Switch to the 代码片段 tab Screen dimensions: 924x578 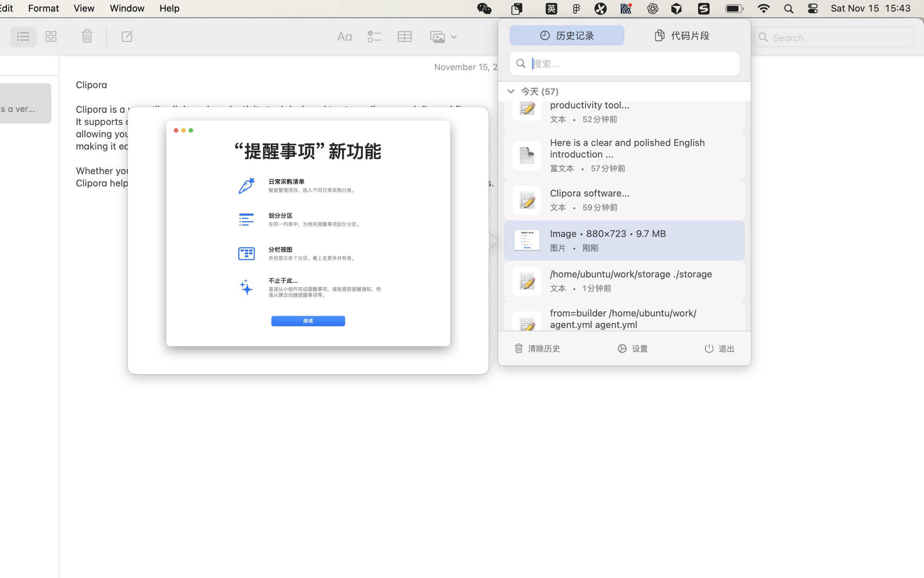pos(682,36)
